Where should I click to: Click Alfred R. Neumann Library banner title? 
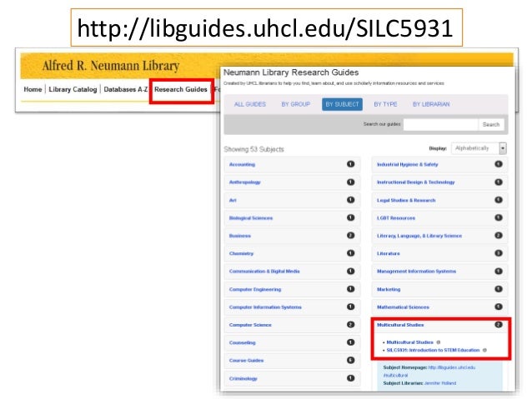(x=111, y=66)
